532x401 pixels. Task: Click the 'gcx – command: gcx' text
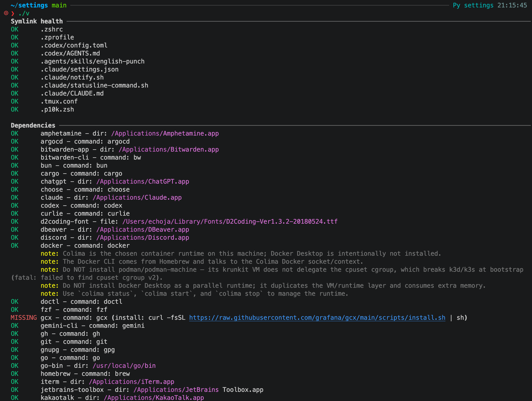pos(74,318)
